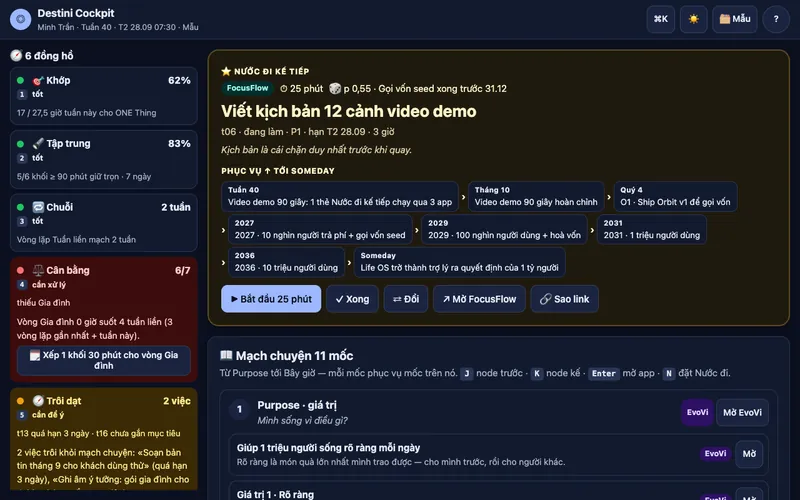
Task: Click Giúp 1 triệu người sống rõ ràng
Action: pyautogui.click(x=329, y=448)
